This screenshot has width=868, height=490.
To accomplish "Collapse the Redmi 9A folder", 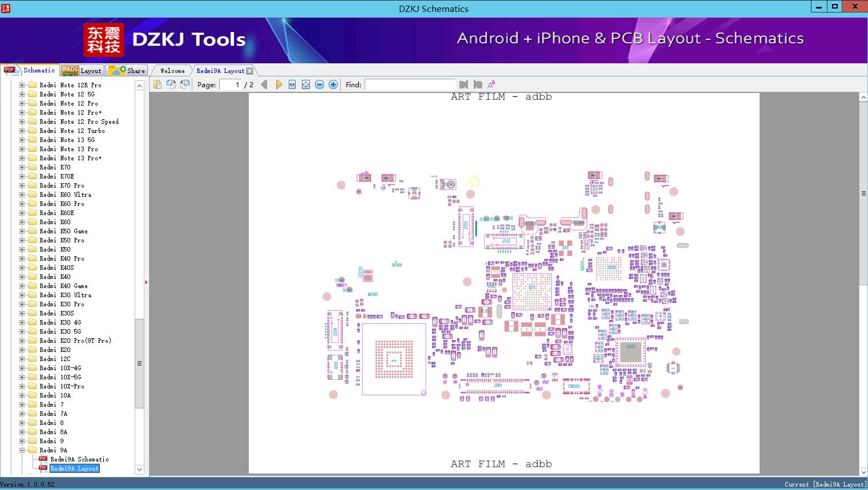I will tap(22, 450).
